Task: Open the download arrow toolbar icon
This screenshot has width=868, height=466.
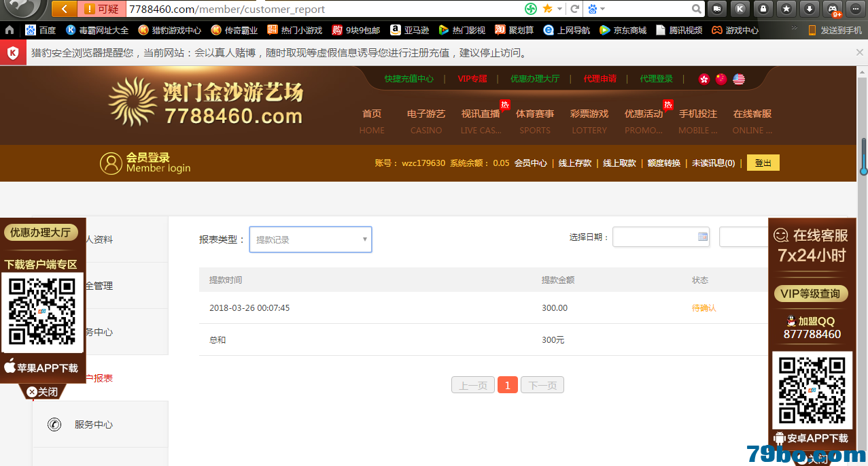Action: (809, 9)
